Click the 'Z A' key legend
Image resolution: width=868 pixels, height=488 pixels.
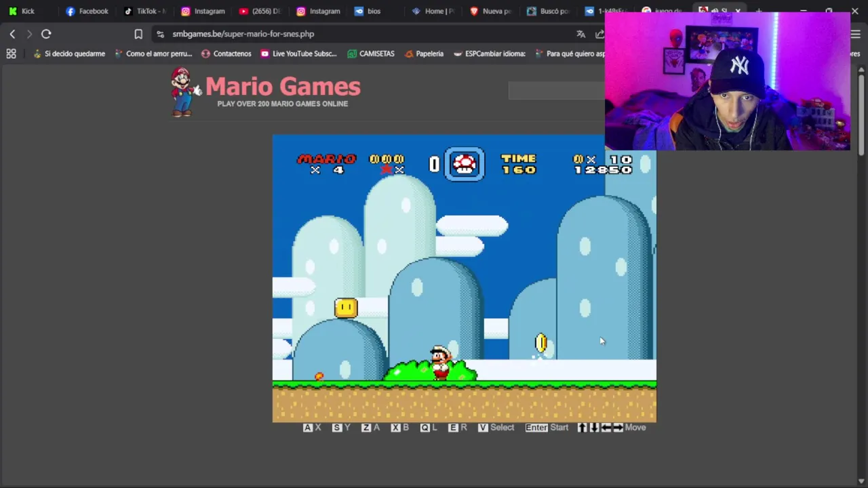(x=370, y=428)
